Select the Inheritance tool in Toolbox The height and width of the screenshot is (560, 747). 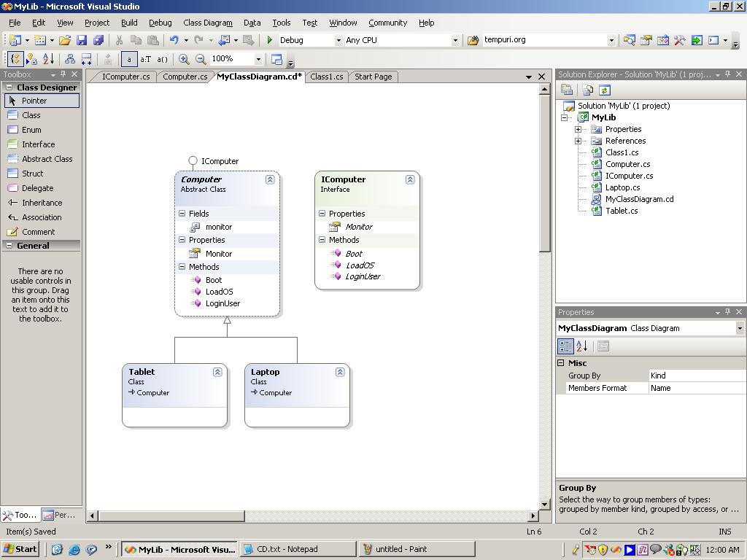point(42,203)
